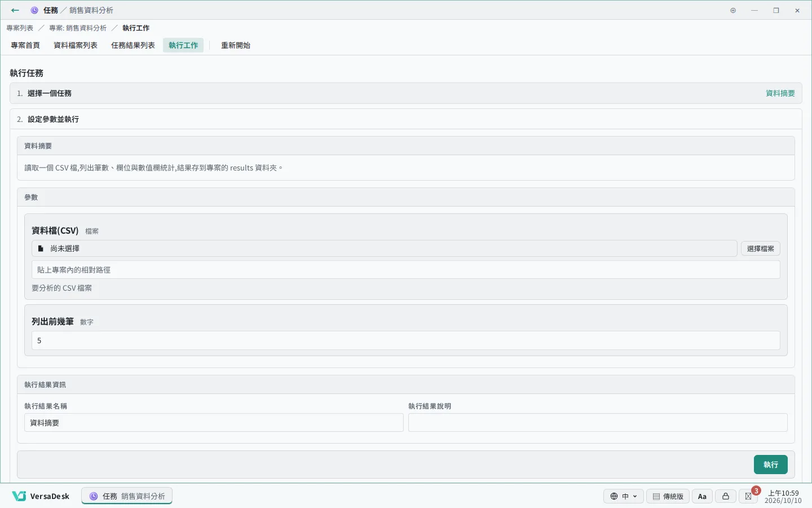Image resolution: width=812 pixels, height=508 pixels.
Task: Toggle the 傳統版 classic mode button
Action: [668, 496]
